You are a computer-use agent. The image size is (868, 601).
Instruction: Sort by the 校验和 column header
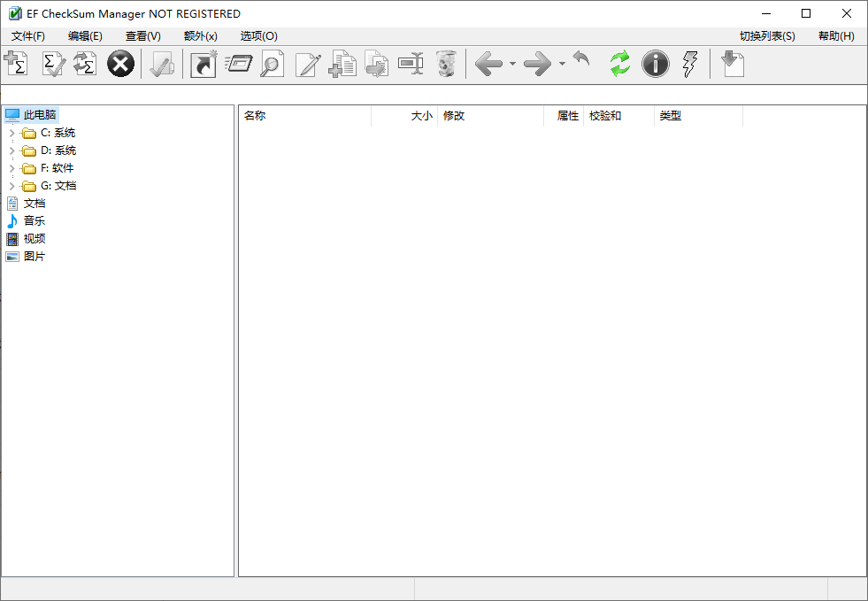(618, 116)
